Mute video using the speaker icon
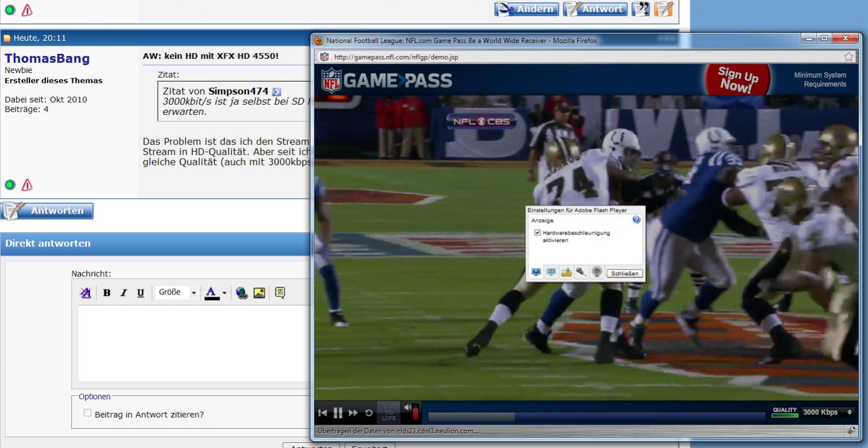 (408, 407)
